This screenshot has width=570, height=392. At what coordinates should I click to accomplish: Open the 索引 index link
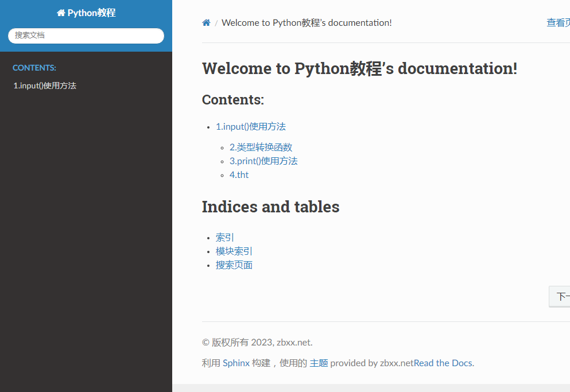[x=224, y=237]
